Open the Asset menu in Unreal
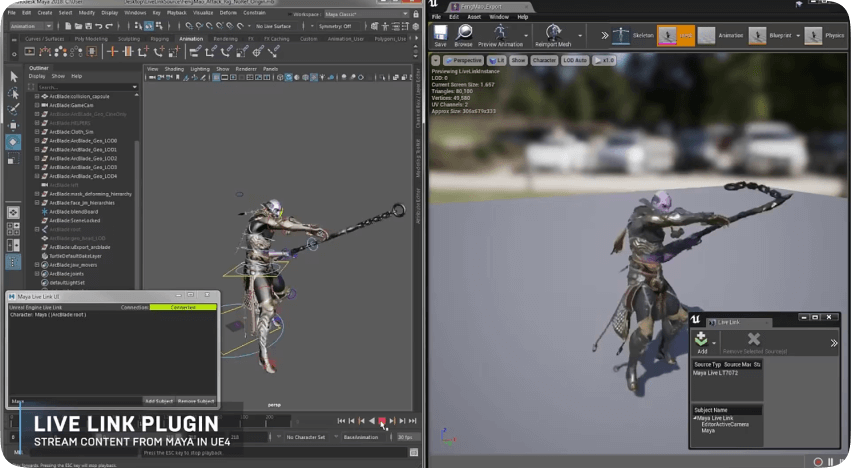The image size is (851, 468). 474,17
